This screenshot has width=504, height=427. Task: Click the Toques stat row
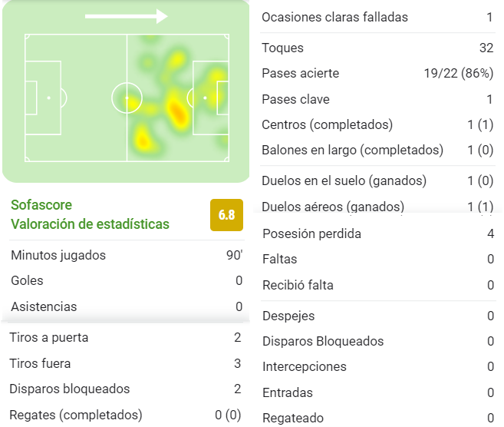377,48
